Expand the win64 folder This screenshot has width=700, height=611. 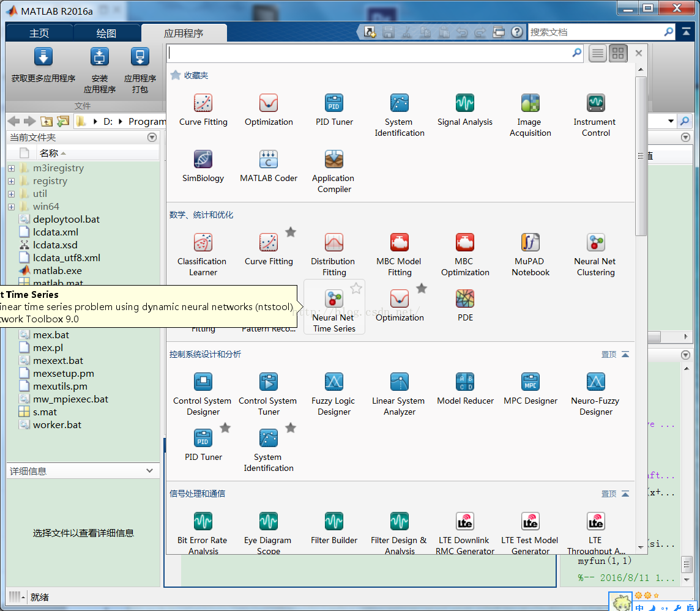click(11, 207)
